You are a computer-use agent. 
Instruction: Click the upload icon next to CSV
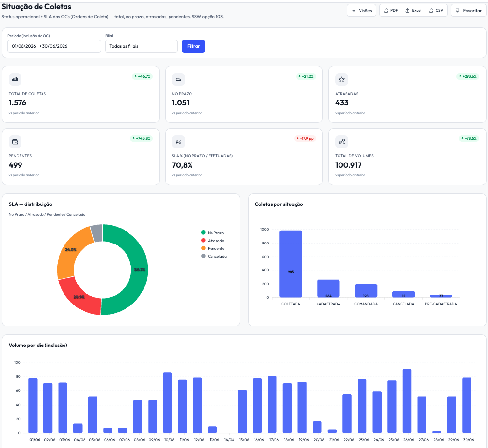click(431, 11)
